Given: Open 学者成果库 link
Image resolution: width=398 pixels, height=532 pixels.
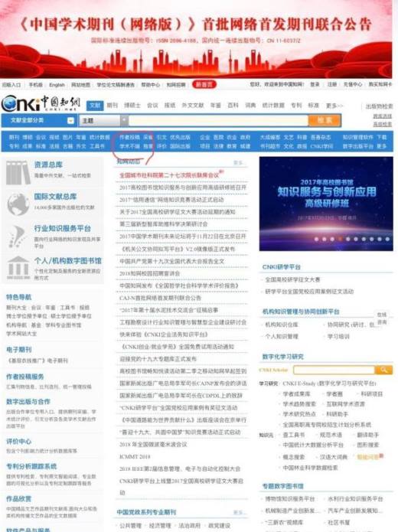Looking at the screenshot, I should [x=296, y=394].
